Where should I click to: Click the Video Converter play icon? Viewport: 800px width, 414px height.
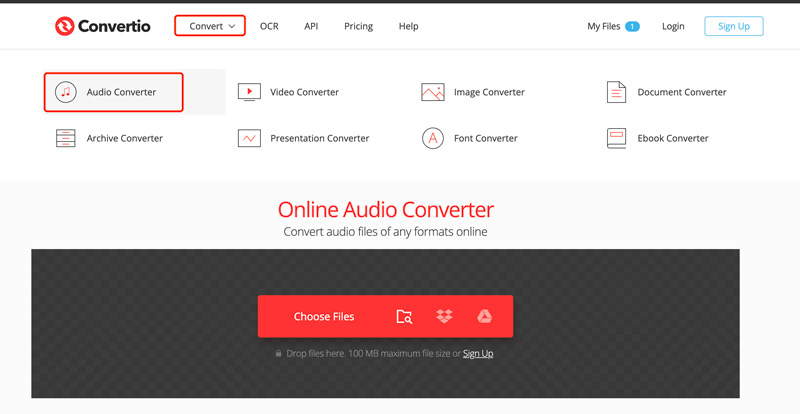point(249,92)
